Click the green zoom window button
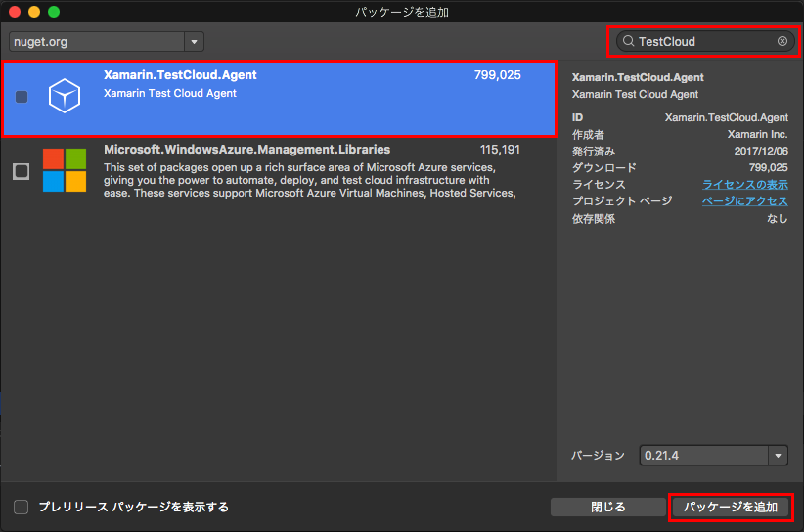 (x=54, y=12)
